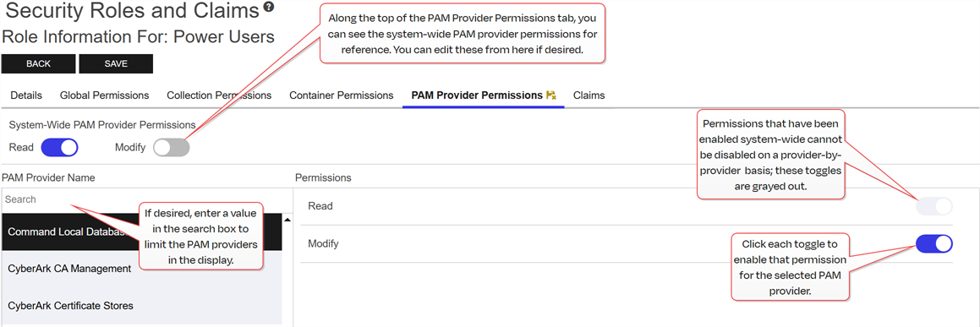Select the PAM Provider Permissions tab
The height and width of the screenshot is (327, 980).
476,95
